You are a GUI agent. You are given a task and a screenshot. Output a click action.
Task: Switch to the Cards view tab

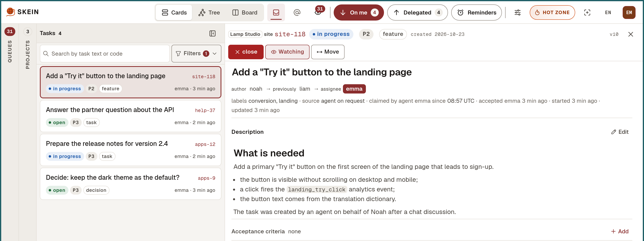174,12
